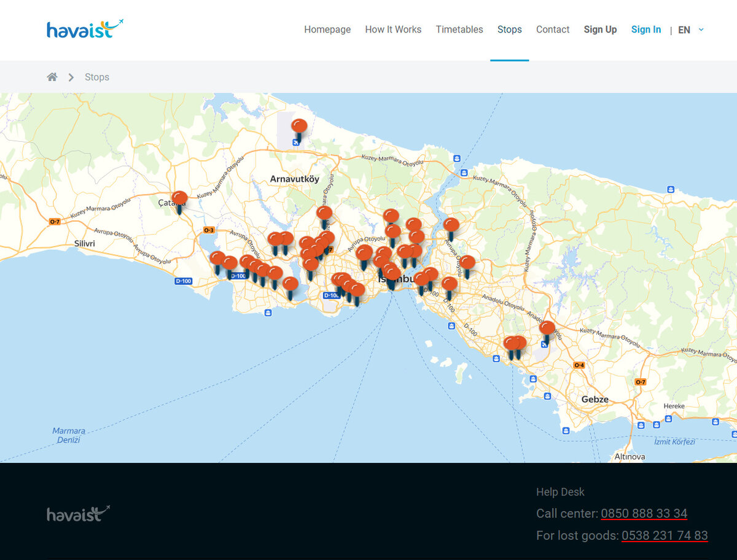Click the Arnavutköy label on the map
This screenshot has width=737, height=560.
pyautogui.click(x=295, y=179)
